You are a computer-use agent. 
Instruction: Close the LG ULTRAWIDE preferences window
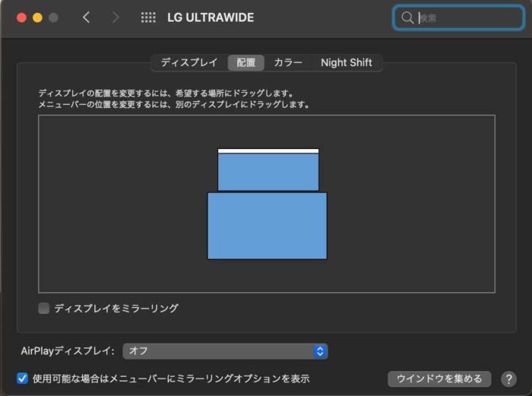[21, 17]
